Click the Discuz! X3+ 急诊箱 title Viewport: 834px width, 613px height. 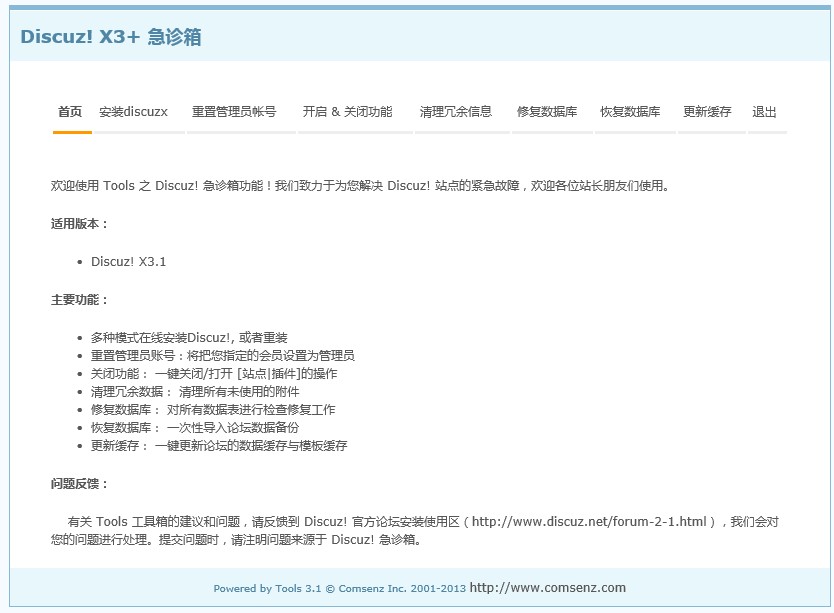[x=111, y=37]
